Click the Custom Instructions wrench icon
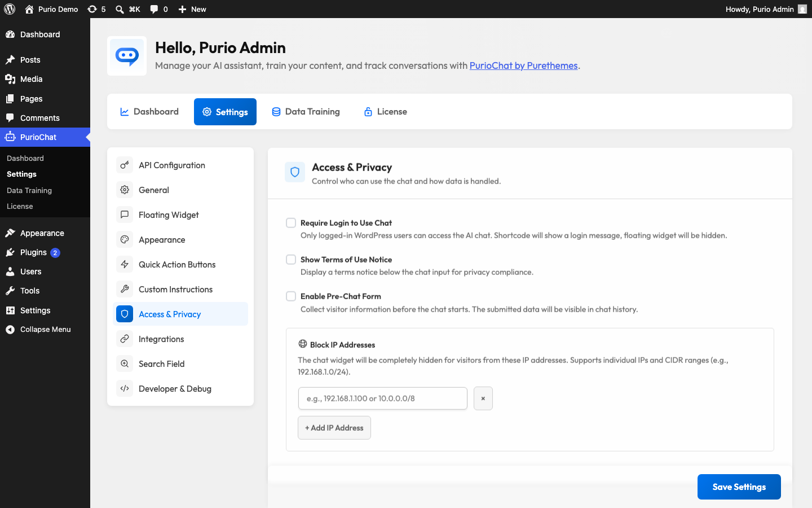This screenshot has width=812, height=508. [125, 289]
